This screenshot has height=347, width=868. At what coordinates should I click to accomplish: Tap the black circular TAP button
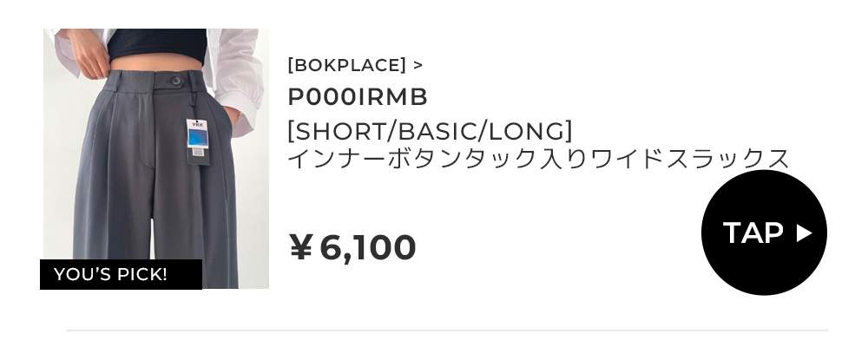[x=764, y=232]
